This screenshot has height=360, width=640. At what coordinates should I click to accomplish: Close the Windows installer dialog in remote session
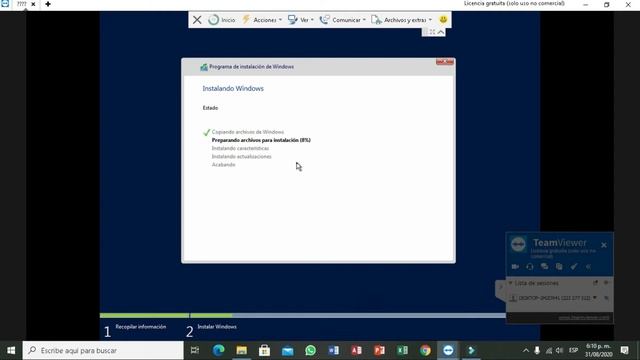pyautogui.click(x=444, y=62)
